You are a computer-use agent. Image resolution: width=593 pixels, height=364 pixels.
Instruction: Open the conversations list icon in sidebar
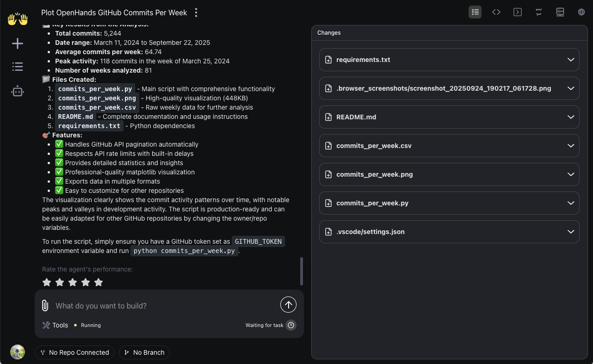[18, 67]
